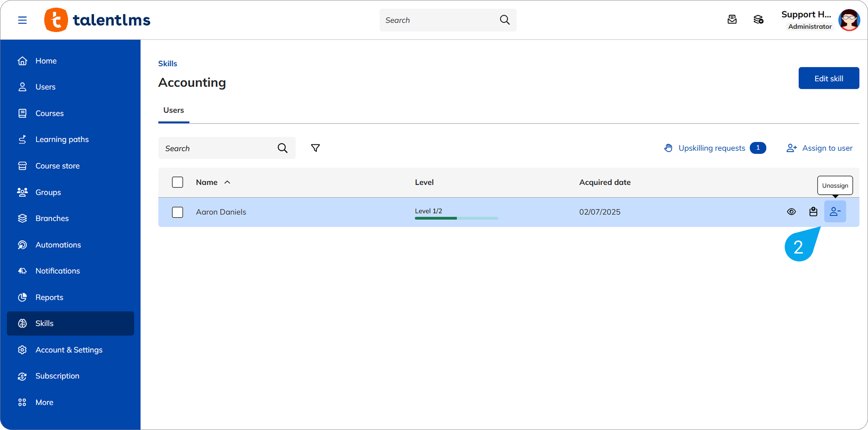Select the Users tab
868x430 pixels.
click(173, 110)
